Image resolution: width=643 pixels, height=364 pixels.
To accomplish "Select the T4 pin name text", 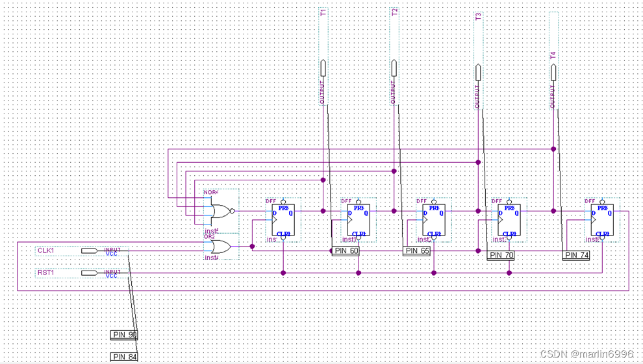I will pos(553,56).
